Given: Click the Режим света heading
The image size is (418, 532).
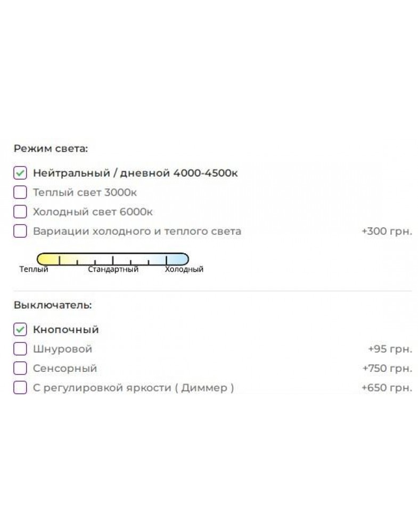Looking at the screenshot, I should tap(51, 148).
